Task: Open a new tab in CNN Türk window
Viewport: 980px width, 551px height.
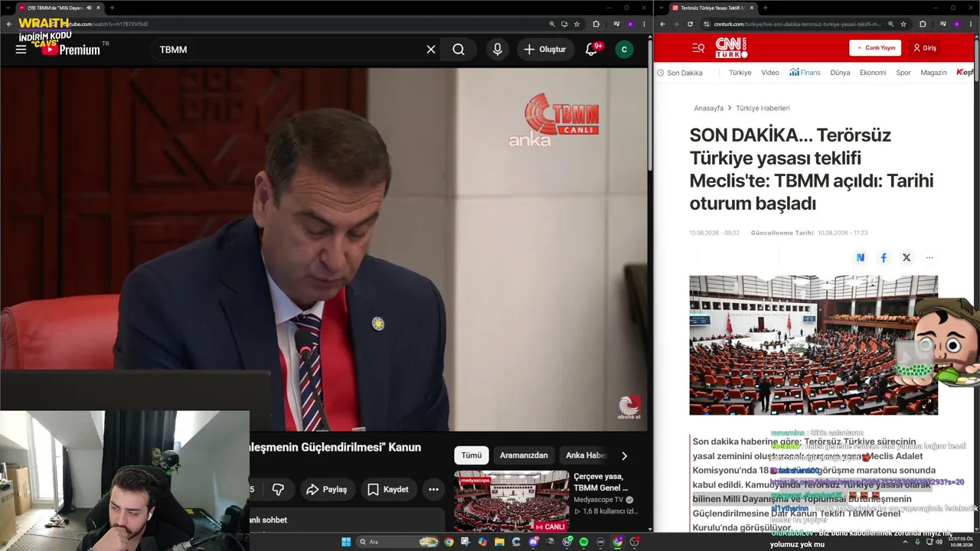Action: [765, 8]
